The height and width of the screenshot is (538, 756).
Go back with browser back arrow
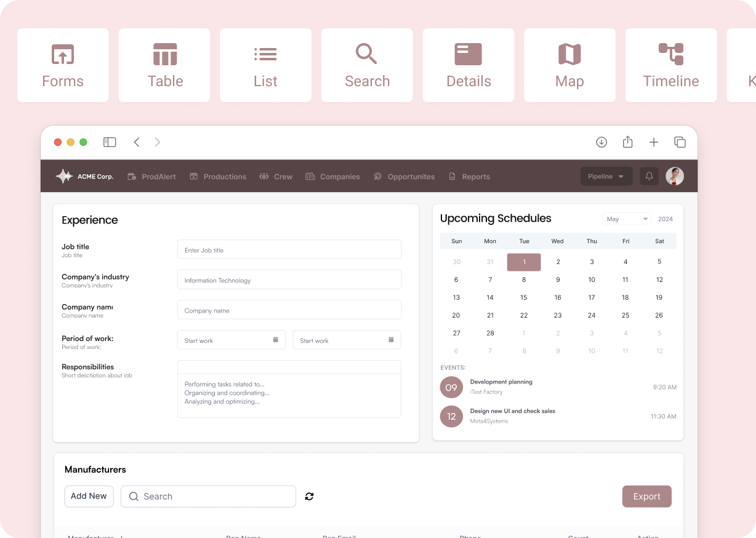click(x=137, y=142)
